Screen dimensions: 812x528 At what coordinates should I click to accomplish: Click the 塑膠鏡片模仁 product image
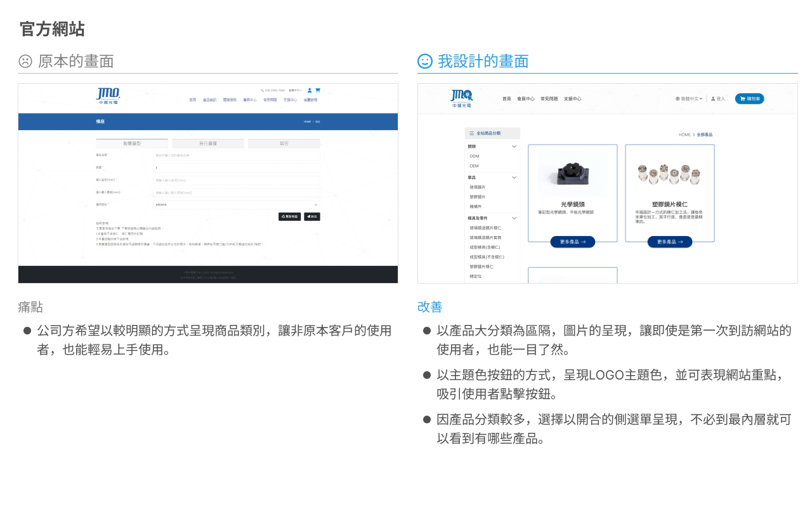669,173
